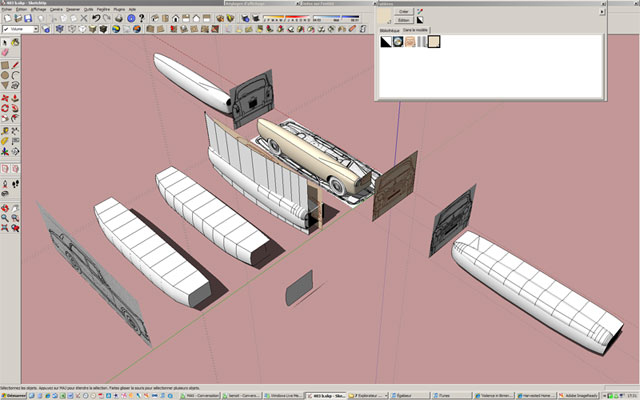Select the beige material swatch
Screen dimensions: 640x400
click(434, 42)
